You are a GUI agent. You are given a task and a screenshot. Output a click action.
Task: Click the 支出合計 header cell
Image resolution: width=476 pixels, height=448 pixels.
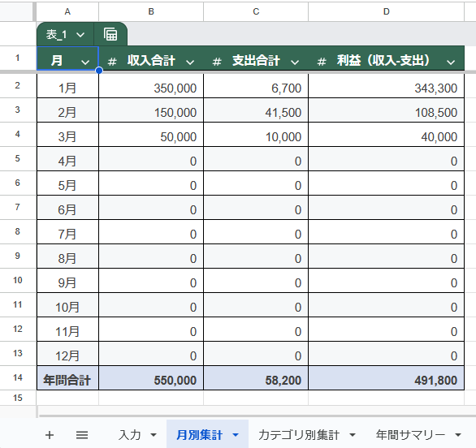tap(256, 58)
